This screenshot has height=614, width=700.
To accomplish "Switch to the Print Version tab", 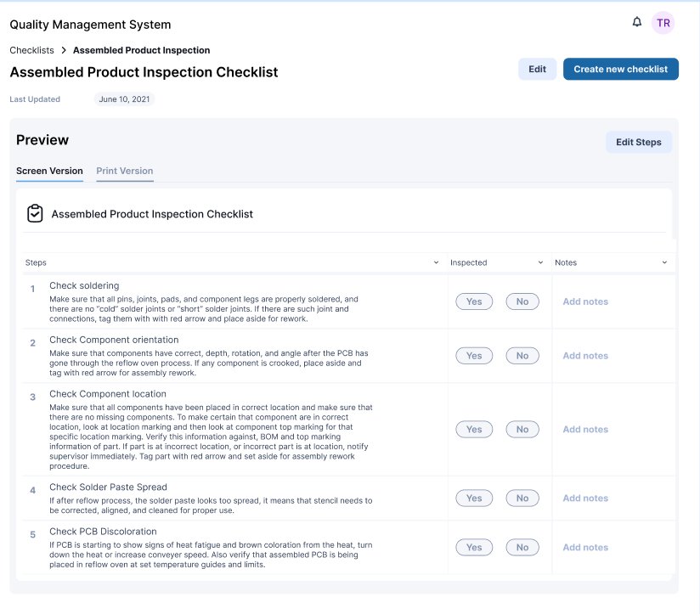I will pos(125,171).
